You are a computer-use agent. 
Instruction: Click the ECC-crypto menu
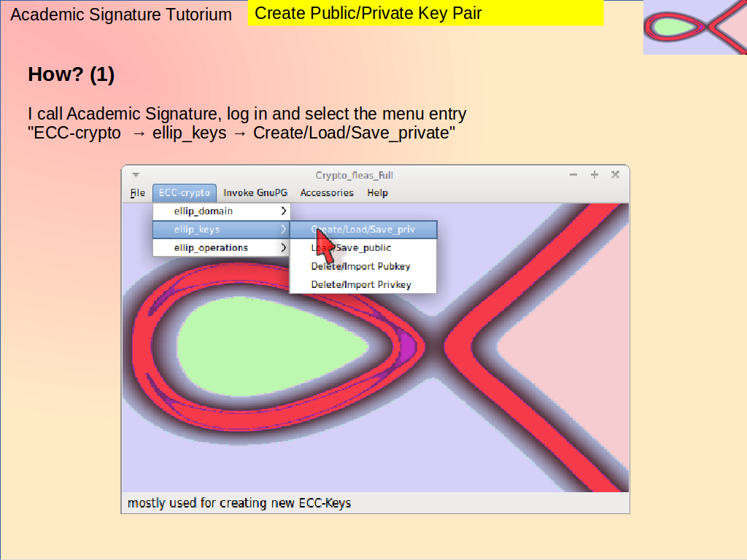[185, 192]
